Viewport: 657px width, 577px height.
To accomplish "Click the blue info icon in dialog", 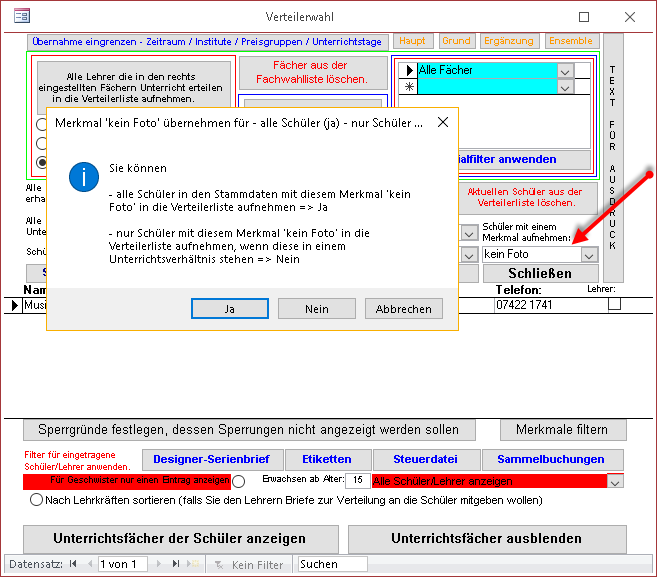I will [83, 177].
